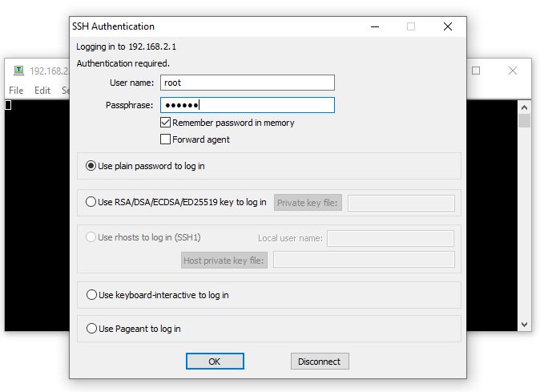Toggle Remember password in memory checkbox
Image resolution: width=540 pixels, height=392 pixels.
coord(166,123)
